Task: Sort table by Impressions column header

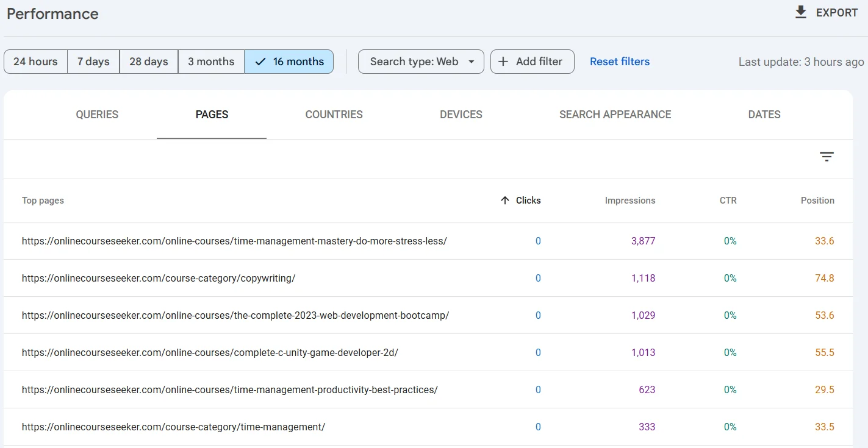Action: click(x=629, y=201)
